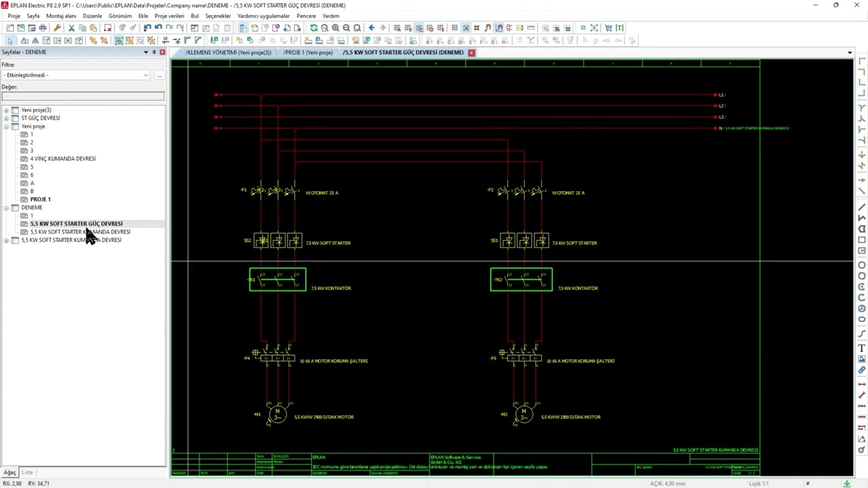Screen dimensions: 868x488
Task: Select page 1 under DENEME
Action: point(31,216)
